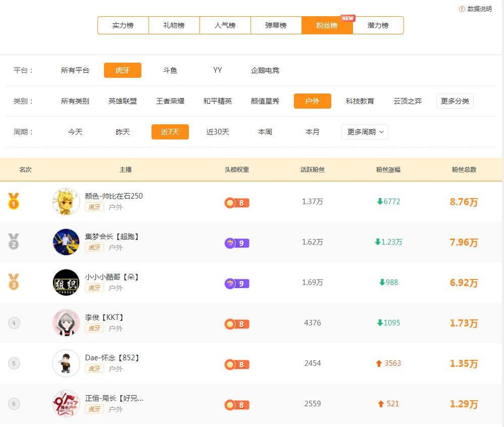Expand the 更多周期 dropdown

click(365, 132)
